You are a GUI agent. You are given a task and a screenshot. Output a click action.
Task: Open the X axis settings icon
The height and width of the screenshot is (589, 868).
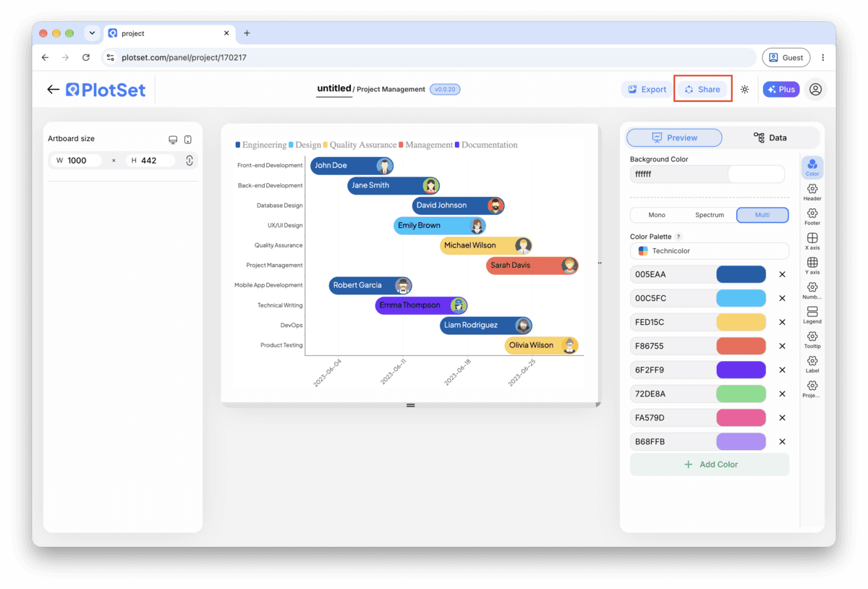812,242
